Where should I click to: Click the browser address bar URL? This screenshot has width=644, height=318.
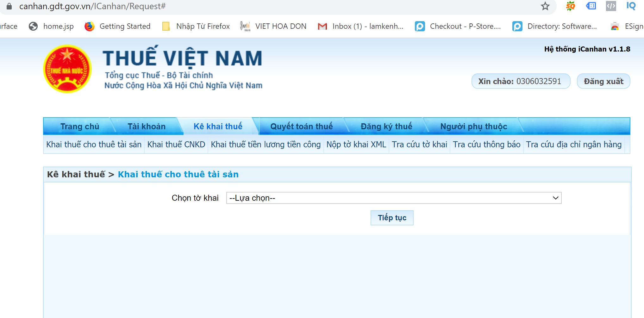tap(92, 6)
